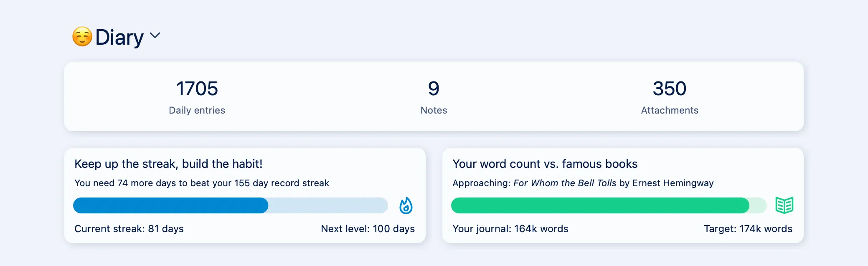
Task: Click the Next level 100 days label
Action: pos(368,229)
